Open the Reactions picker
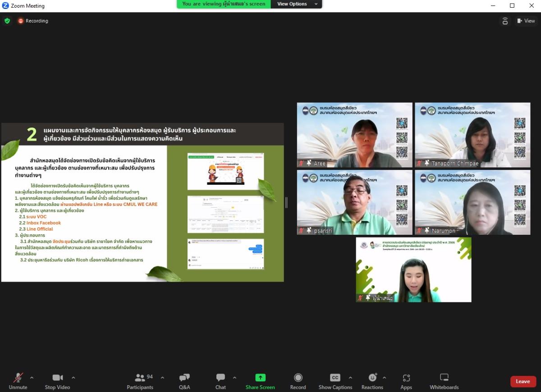Viewport: 541px width, 392px height. click(x=372, y=381)
